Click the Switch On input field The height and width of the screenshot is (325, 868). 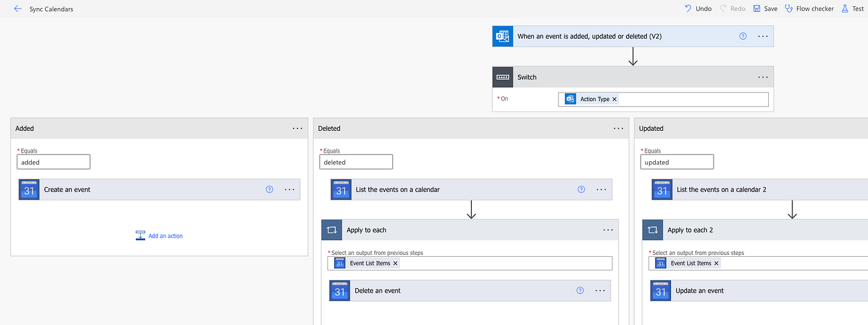[663, 99]
